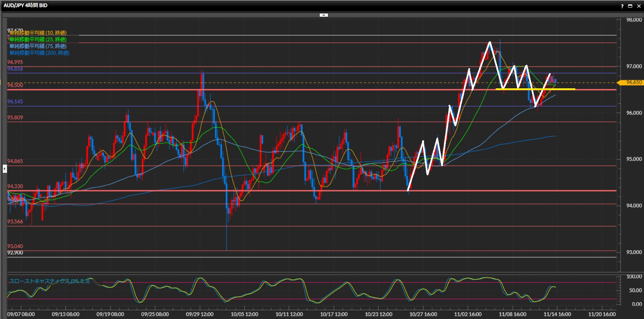
Task: Click the 11/14 16:00 time axis marker
Action: click(557, 314)
